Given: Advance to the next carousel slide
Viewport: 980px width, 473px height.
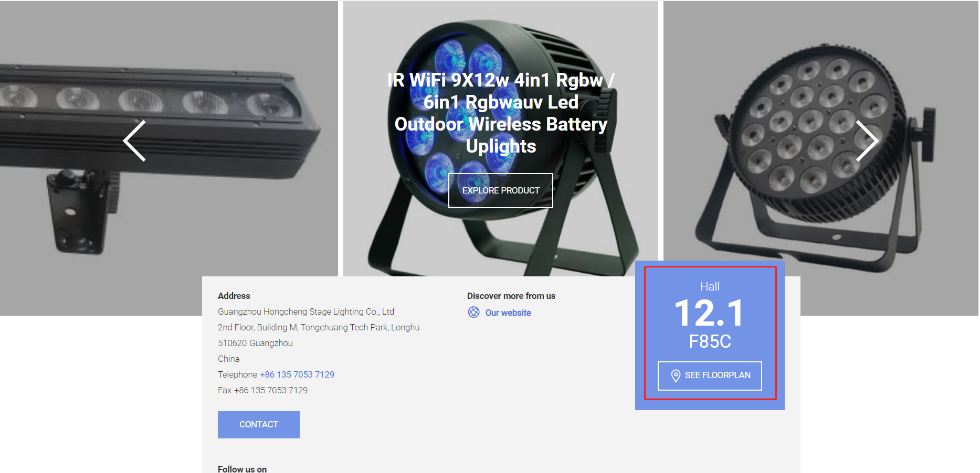Looking at the screenshot, I should pyautogui.click(x=867, y=141).
